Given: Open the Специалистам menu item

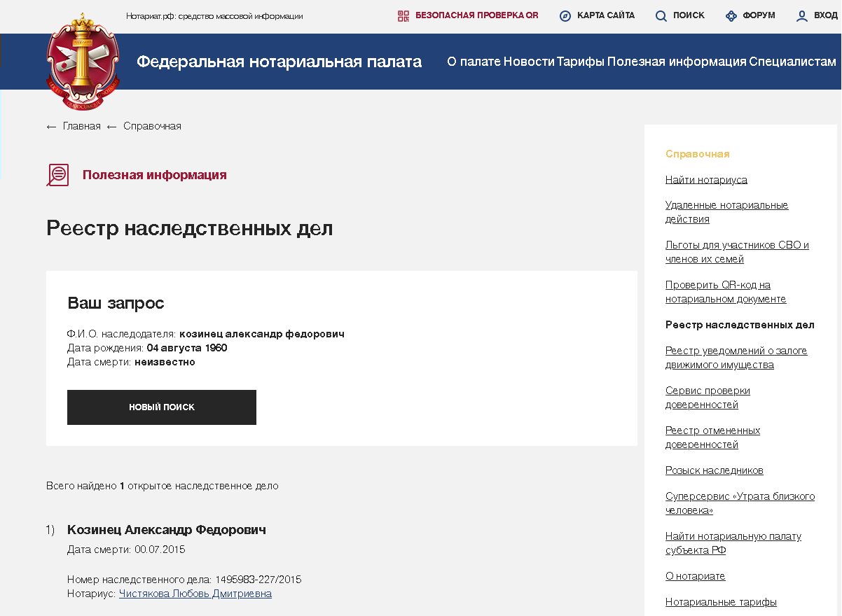Looking at the screenshot, I should (792, 62).
